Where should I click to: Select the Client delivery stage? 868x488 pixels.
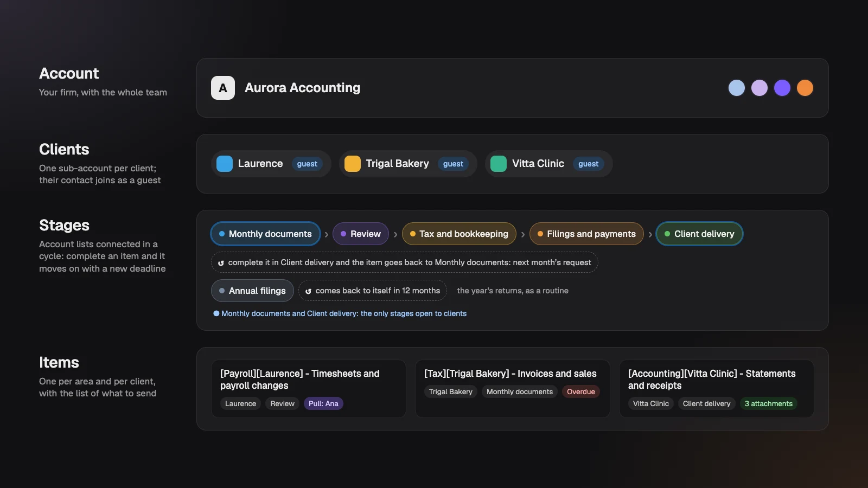point(699,234)
